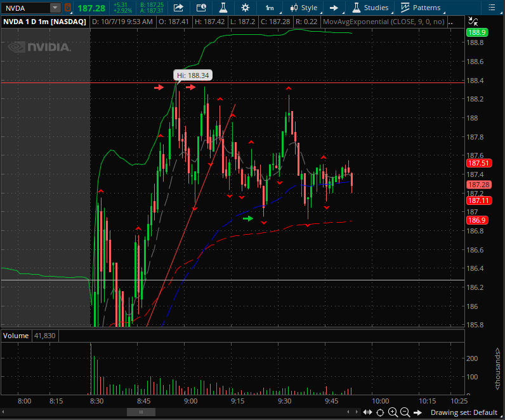Open the symbol selector dropdown arrow
Image resolution: width=505 pixels, height=420 pixels.
pyautogui.click(x=55, y=8)
